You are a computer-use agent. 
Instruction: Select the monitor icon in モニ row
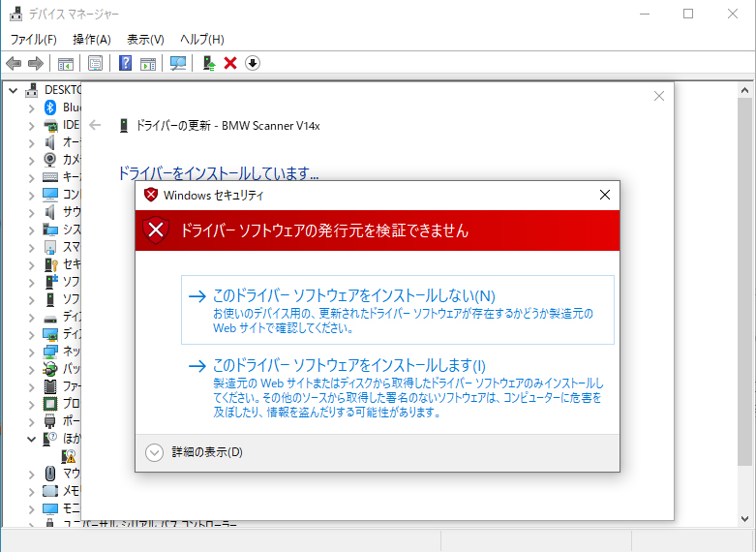(50, 508)
